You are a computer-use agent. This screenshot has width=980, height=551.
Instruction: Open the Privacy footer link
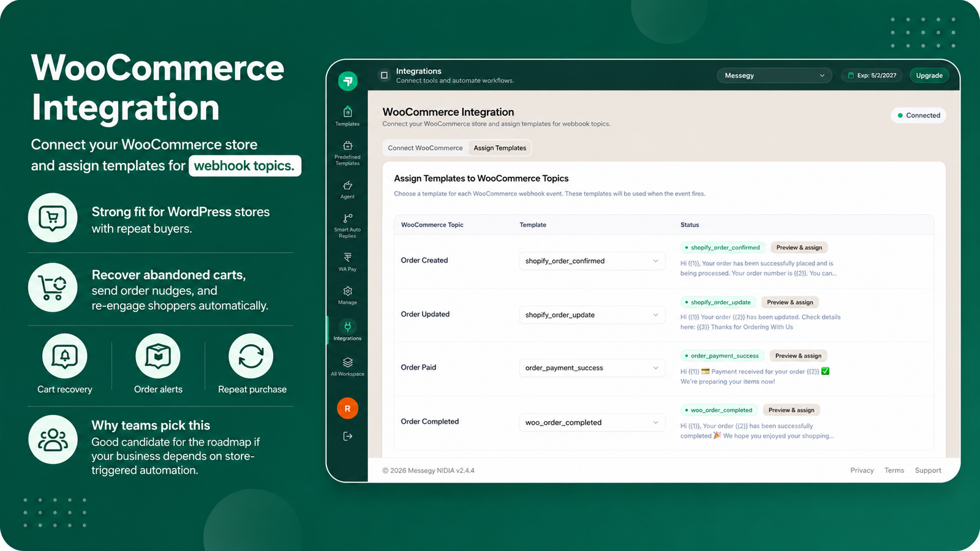click(862, 470)
